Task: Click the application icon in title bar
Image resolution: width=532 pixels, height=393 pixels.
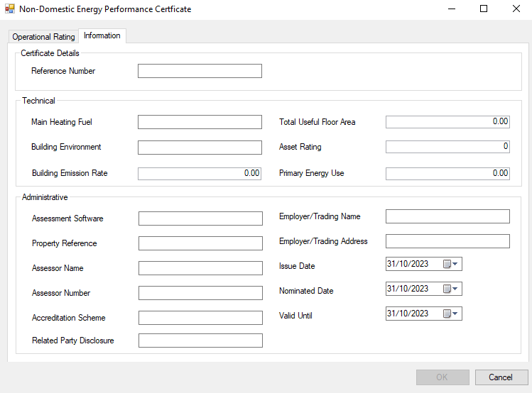Action: 10,9
